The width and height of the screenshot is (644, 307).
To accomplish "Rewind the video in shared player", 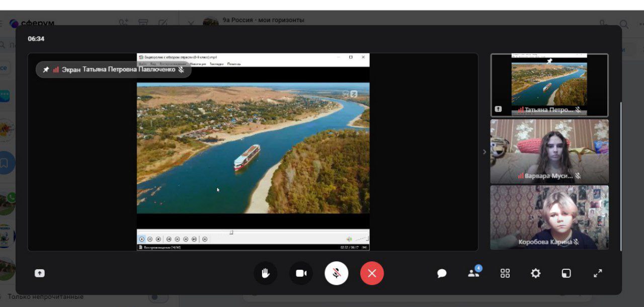I will tap(177, 239).
